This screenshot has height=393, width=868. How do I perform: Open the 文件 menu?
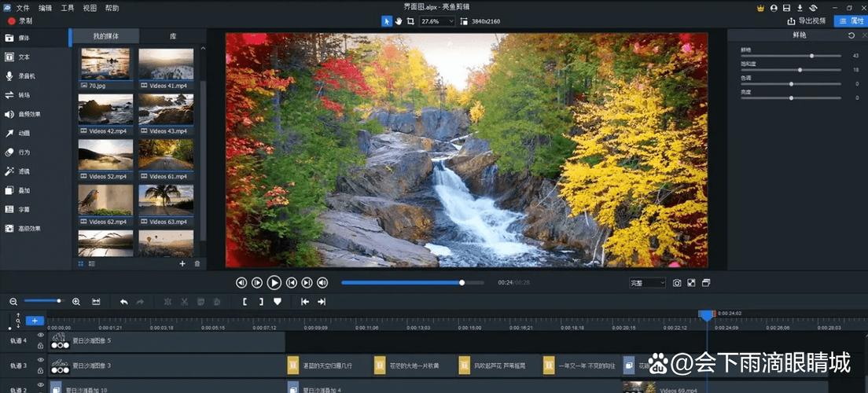pyautogui.click(x=23, y=8)
